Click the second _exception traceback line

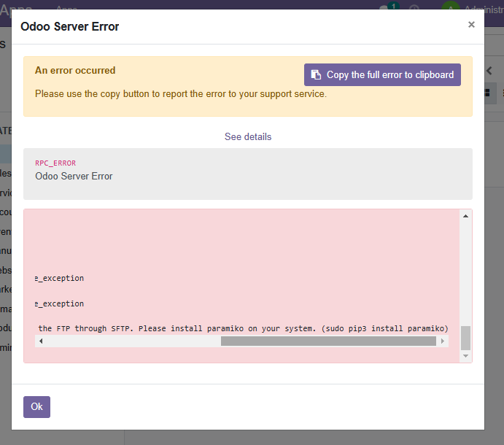pyautogui.click(x=59, y=303)
